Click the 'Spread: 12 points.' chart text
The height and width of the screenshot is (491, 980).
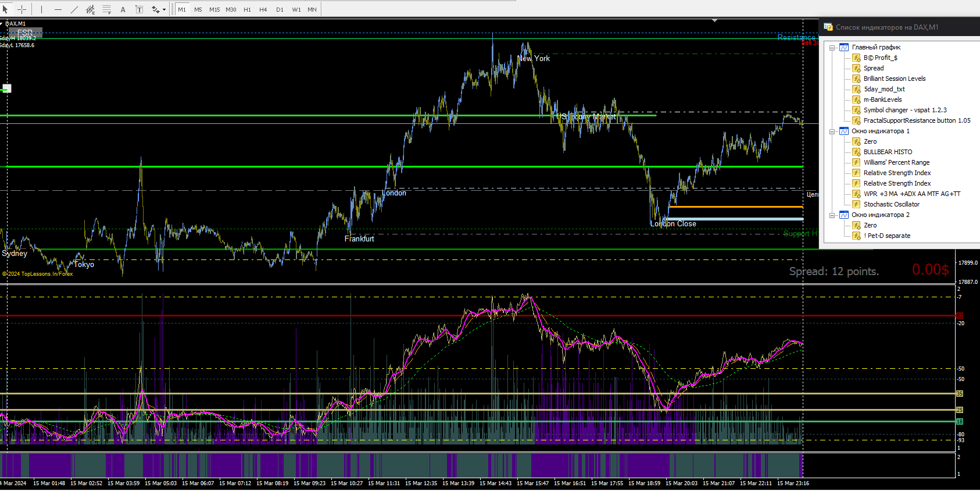coord(834,271)
